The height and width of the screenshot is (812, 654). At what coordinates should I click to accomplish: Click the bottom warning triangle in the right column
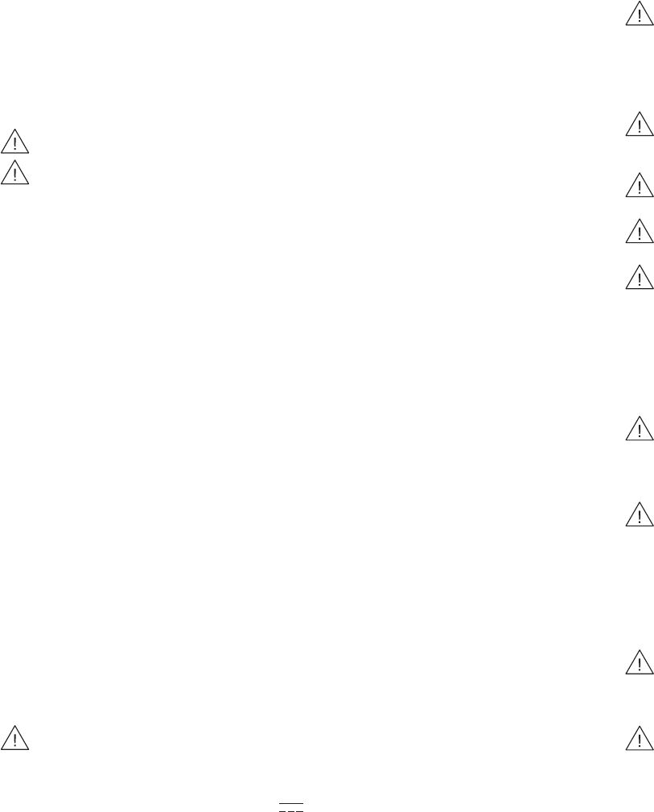pos(640,739)
